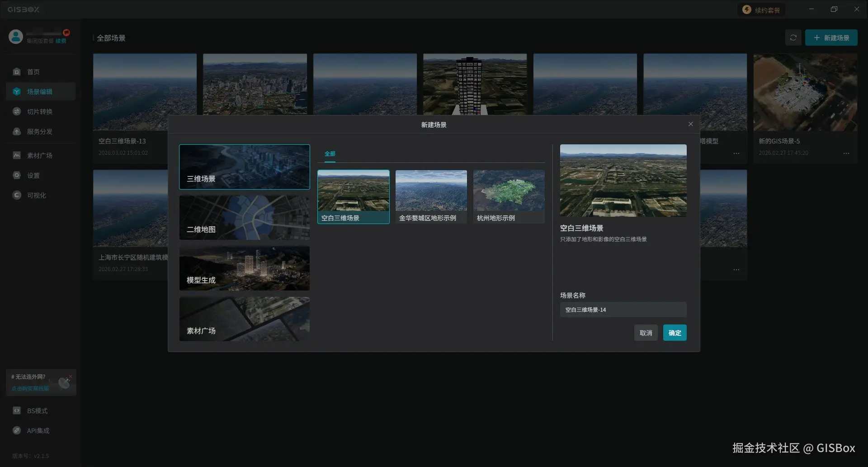Open the city skyline scene thumbnail
Viewport: 868px width, 467px height.
[255, 84]
